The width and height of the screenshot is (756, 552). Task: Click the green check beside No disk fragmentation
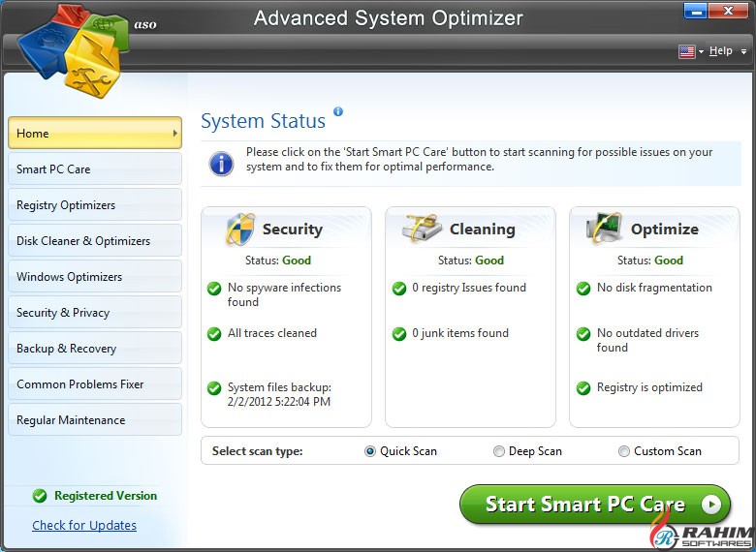(x=583, y=289)
